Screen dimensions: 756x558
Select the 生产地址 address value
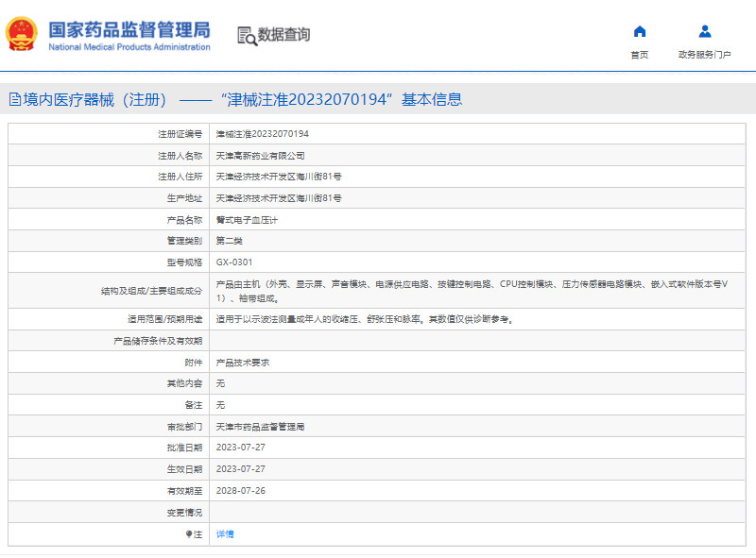tap(279, 198)
